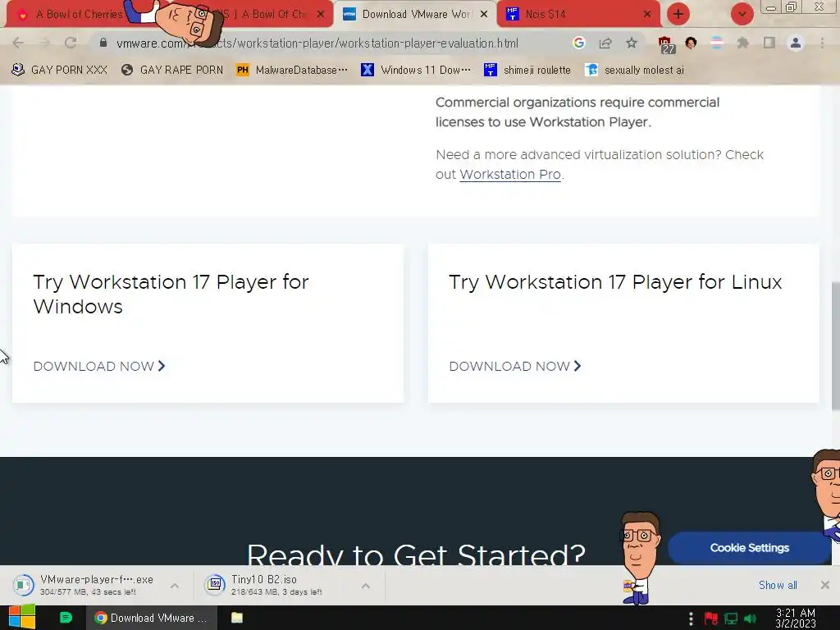This screenshot has width=840, height=630.
Task: Click the Try Workstation 17 Player for Windows heading
Action: click(171, 294)
